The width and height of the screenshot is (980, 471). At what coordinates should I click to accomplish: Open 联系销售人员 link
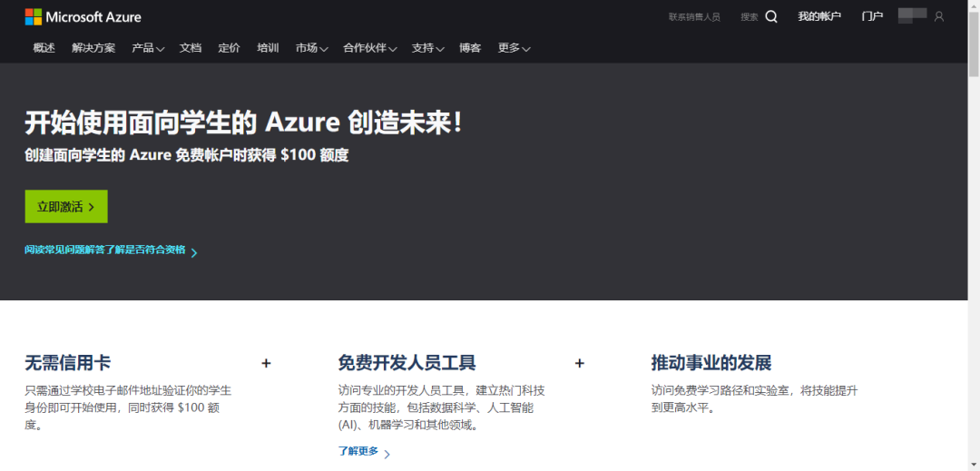[x=694, y=17]
